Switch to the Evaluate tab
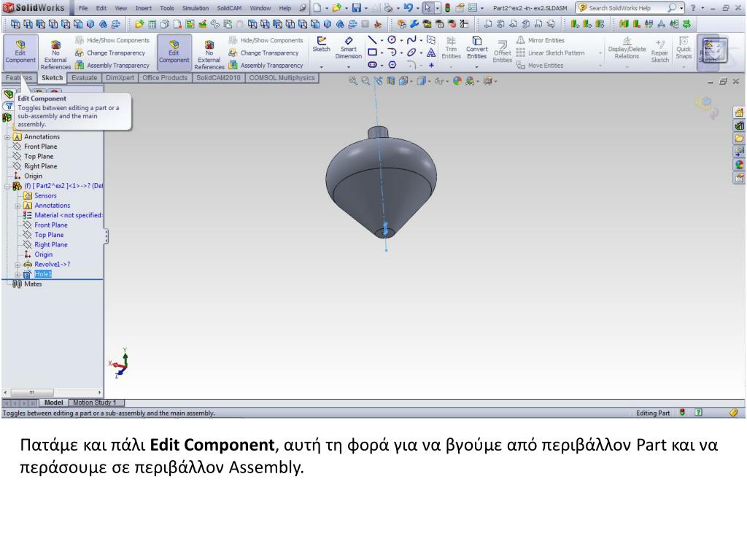 pyautogui.click(x=85, y=77)
